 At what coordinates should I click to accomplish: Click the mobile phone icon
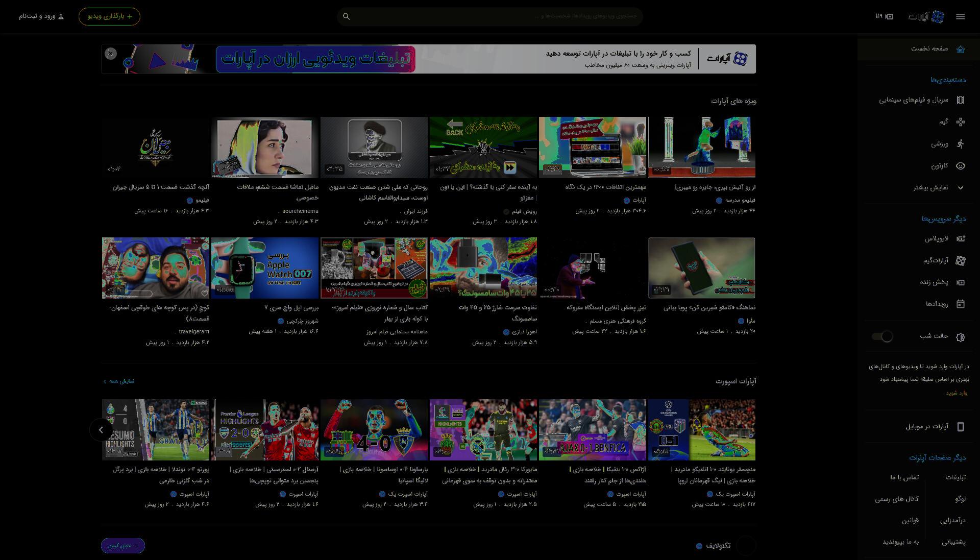tap(960, 427)
